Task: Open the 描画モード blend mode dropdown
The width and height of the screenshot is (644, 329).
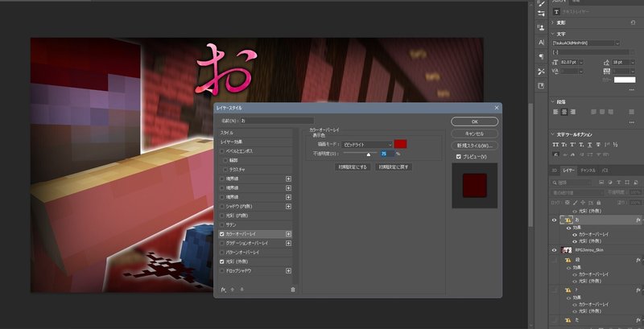Action: [367, 145]
